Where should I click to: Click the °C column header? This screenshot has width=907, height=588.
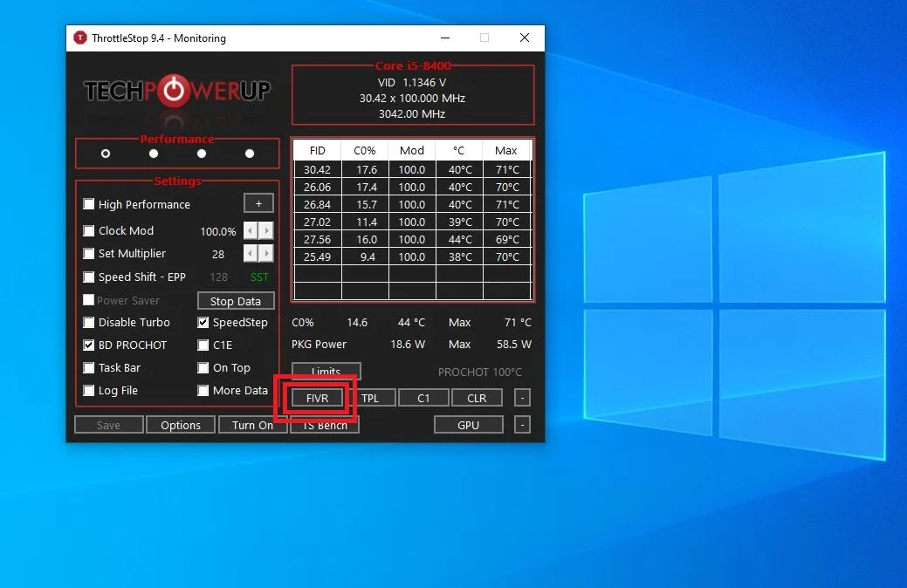coord(458,150)
